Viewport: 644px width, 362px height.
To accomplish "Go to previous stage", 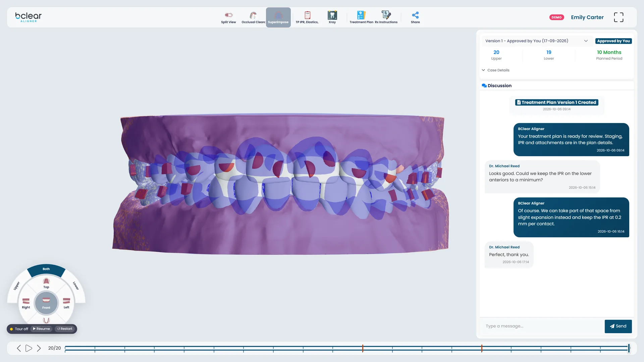I will tap(19, 348).
